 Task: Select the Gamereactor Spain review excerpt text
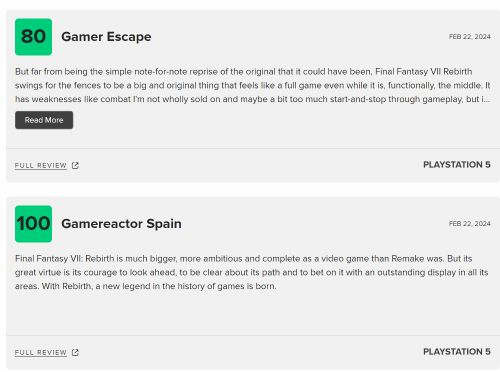252,272
